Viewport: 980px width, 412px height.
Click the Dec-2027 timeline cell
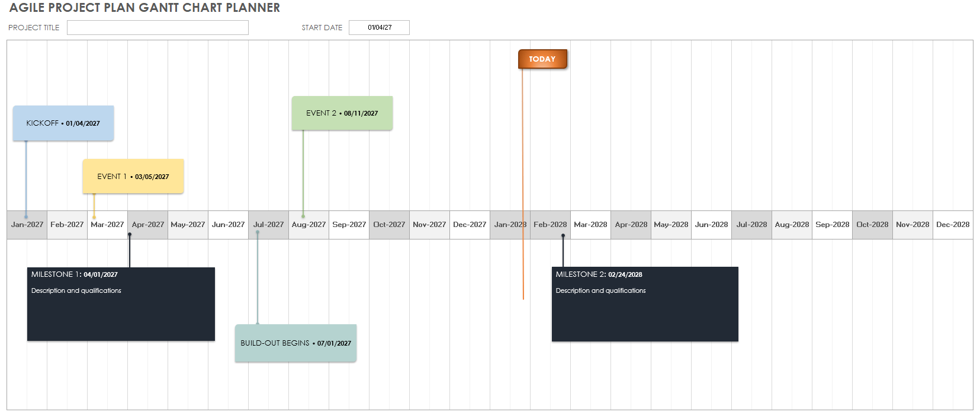[x=470, y=225]
